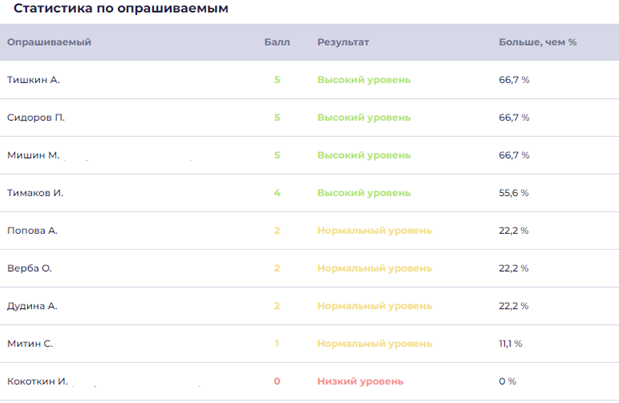Viewport: 619px width, 403px height.
Task: Click Митин С.'s 'Нормальный уровень' result
Action: point(374,343)
